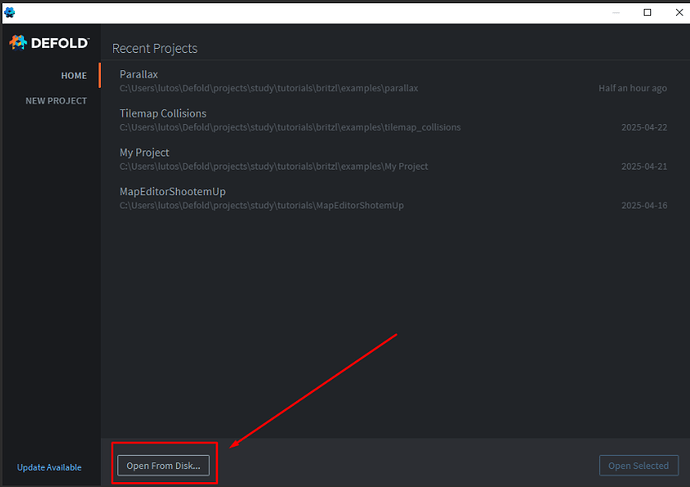Click the parallax project folder path
690x487 pixels.
[x=269, y=88]
